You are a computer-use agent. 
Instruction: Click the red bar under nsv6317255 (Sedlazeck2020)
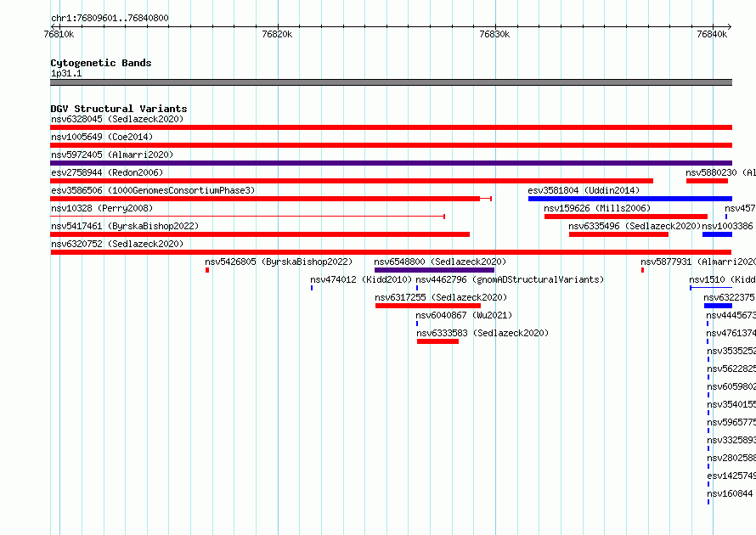428,306
